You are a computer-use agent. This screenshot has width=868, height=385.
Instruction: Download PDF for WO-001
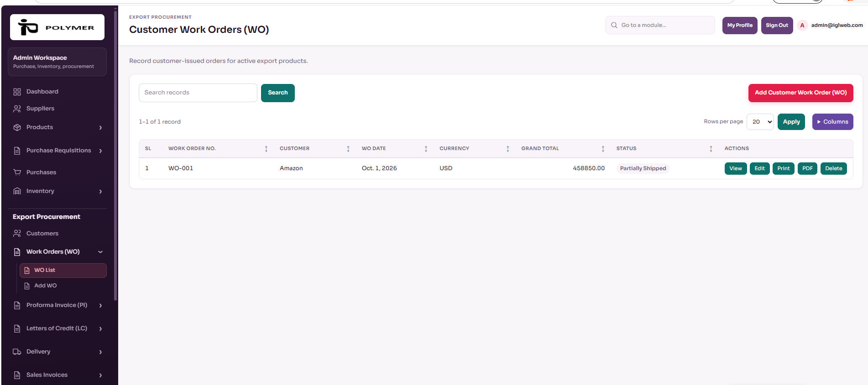(x=808, y=168)
